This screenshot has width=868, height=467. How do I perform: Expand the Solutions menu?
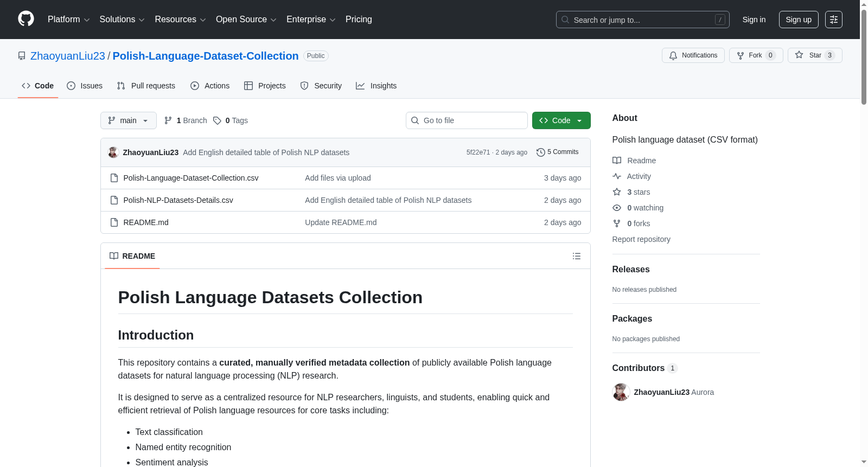pos(122,20)
